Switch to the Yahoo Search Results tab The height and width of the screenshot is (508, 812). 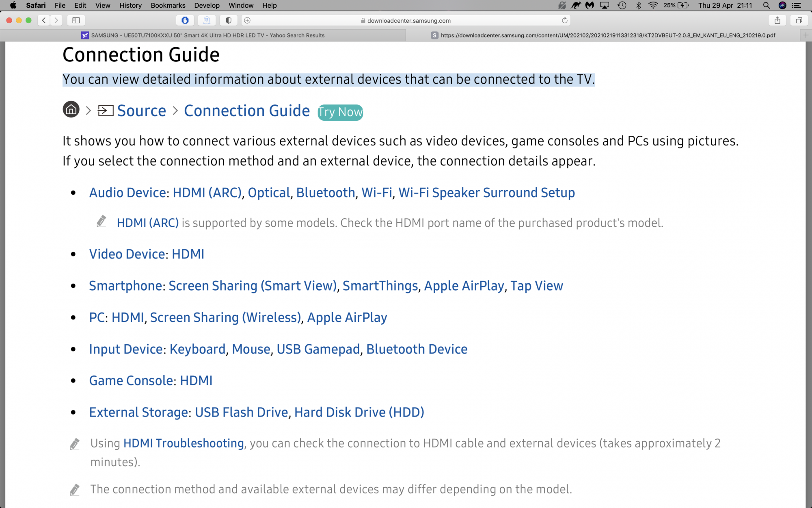point(203,35)
